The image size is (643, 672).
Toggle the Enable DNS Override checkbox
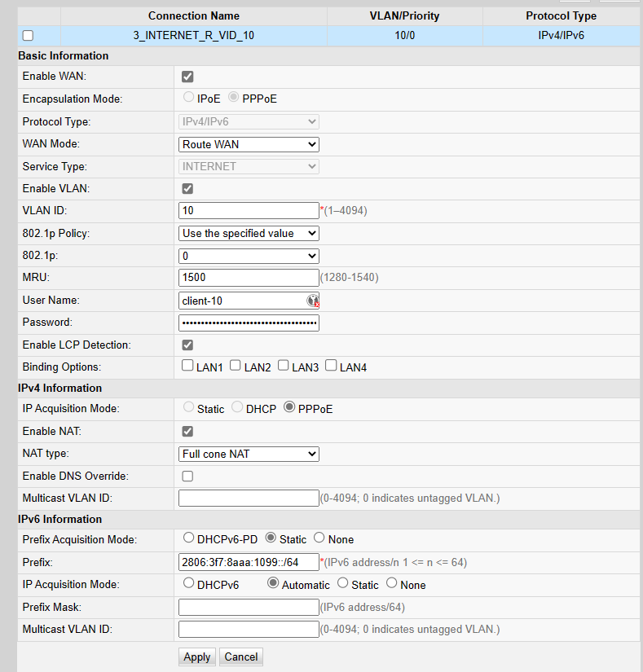click(x=187, y=476)
